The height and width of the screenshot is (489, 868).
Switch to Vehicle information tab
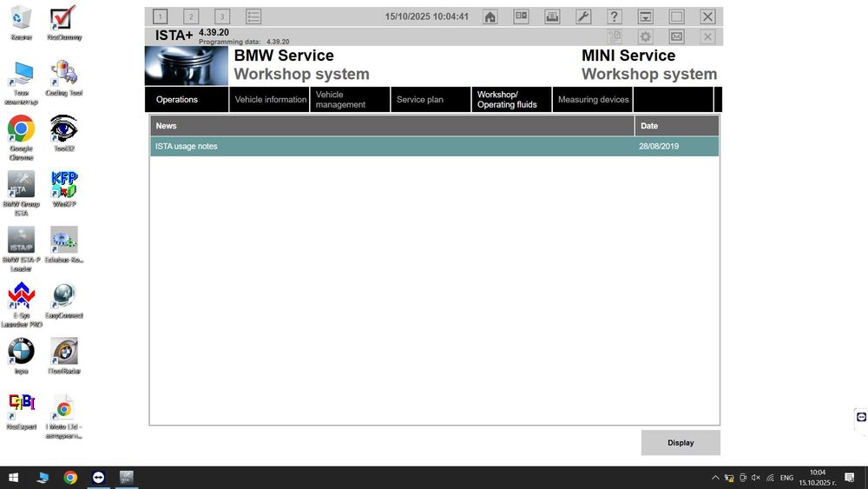click(x=270, y=100)
